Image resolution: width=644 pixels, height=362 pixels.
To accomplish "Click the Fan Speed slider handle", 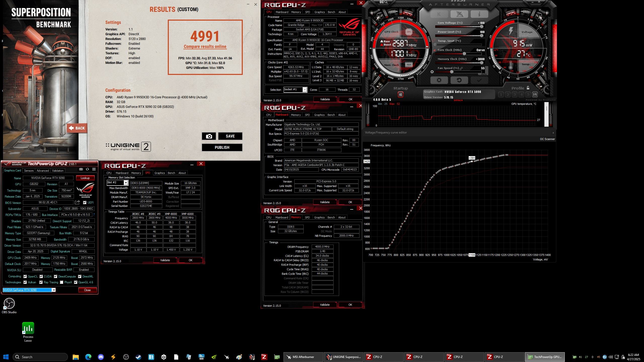I will pos(452,72).
